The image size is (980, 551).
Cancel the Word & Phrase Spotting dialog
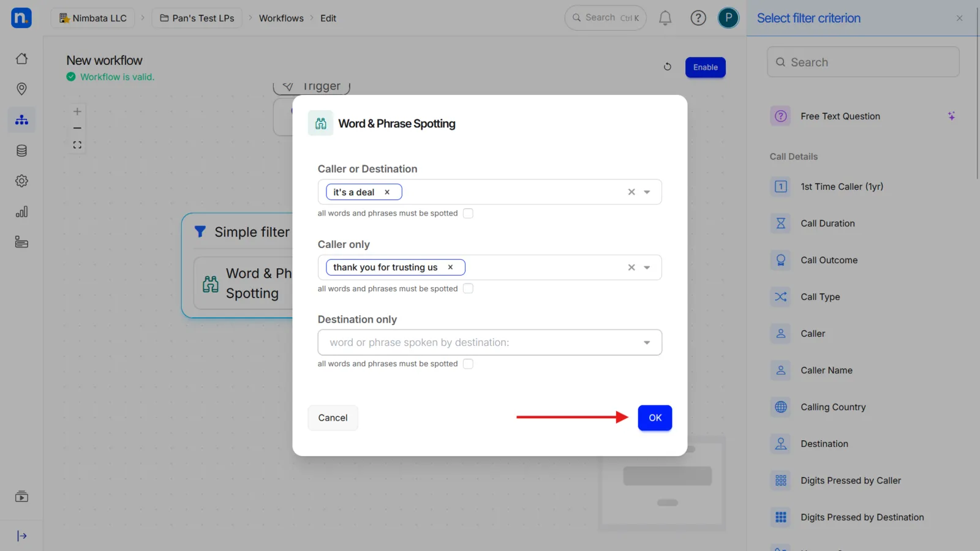(333, 418)
